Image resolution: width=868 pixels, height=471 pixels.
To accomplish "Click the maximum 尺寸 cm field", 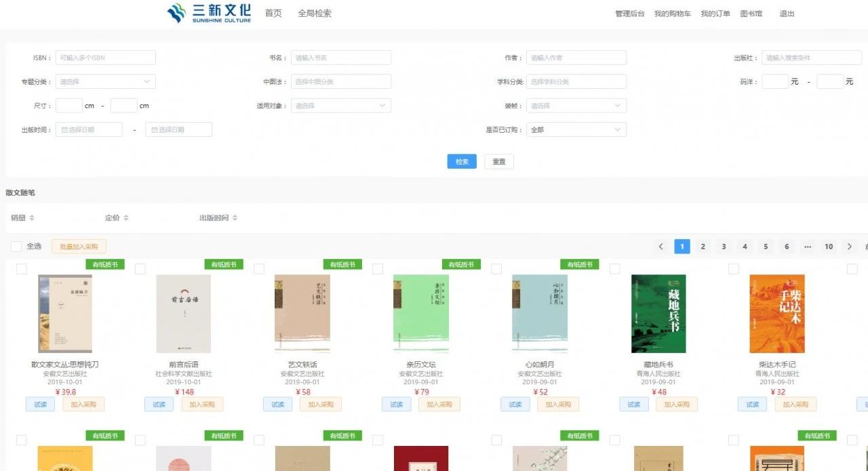I will [x=124, y=106].
